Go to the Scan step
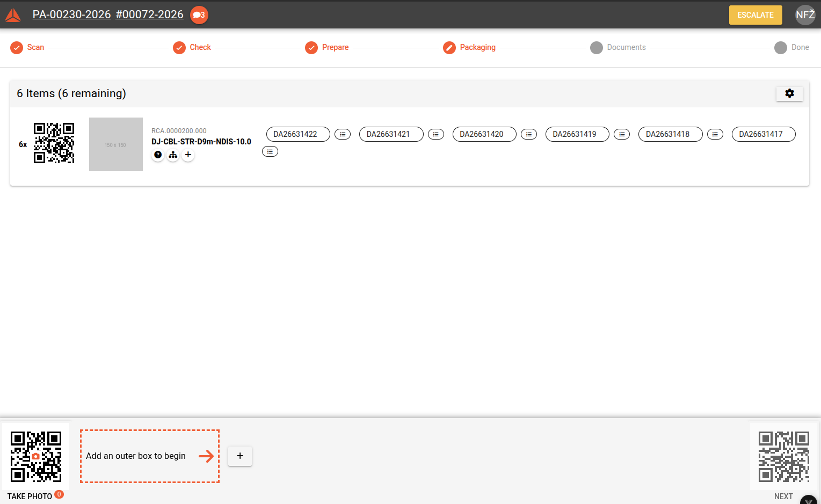Image resolution: width=821 pixels, height=504 pixels. coord(27,47)
